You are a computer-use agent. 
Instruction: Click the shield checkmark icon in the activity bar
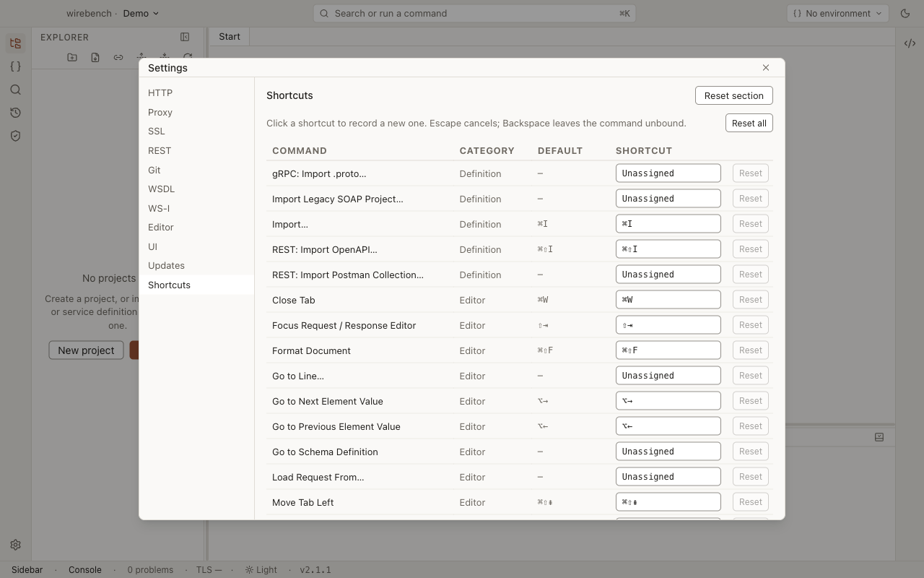[15, 136]
